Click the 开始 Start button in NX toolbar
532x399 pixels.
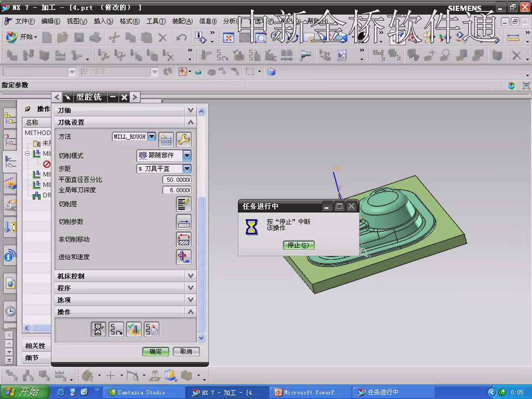(x=21, y=37)
